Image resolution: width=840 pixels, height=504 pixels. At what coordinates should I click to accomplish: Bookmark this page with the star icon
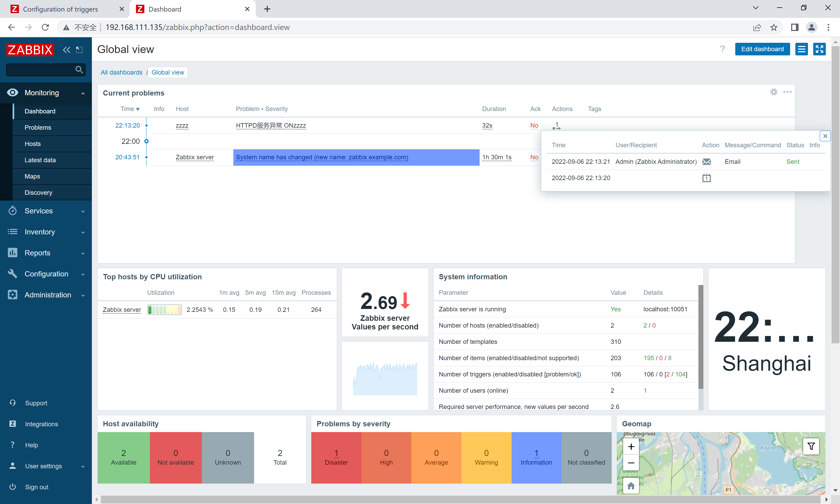(x=774, y=28)
